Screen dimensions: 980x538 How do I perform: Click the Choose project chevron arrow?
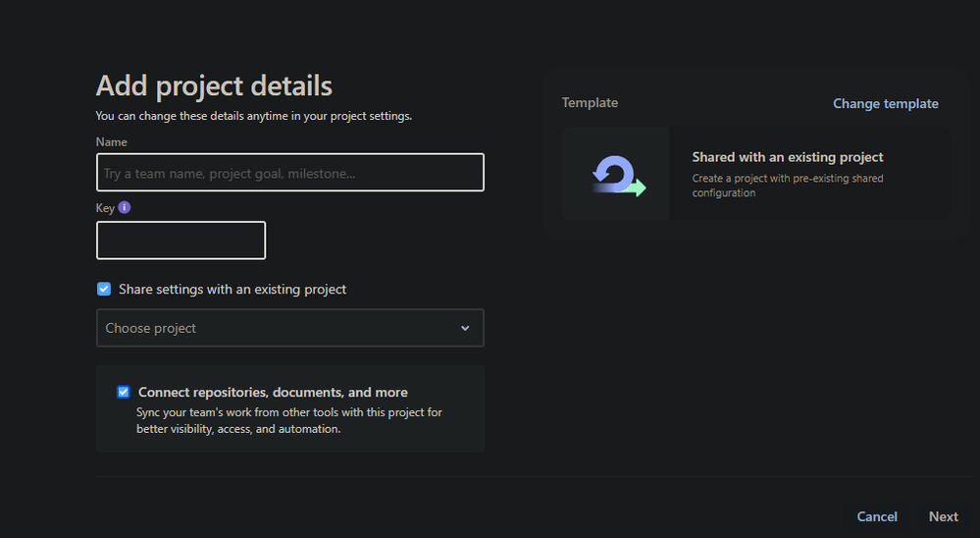465,328
